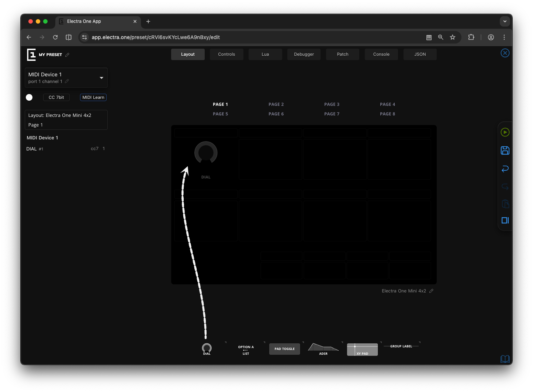
Task: Click the Electra One logo in the top left
Action: 31,54
